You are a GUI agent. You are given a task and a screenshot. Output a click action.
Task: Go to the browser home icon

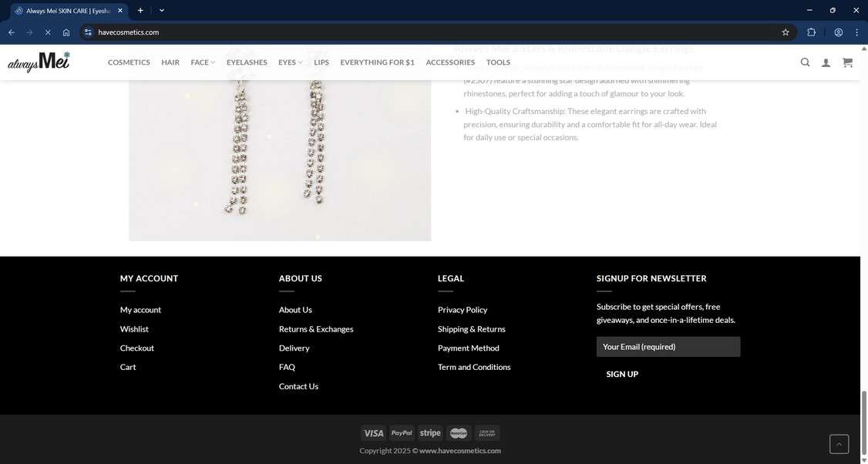tap(66, 32)
